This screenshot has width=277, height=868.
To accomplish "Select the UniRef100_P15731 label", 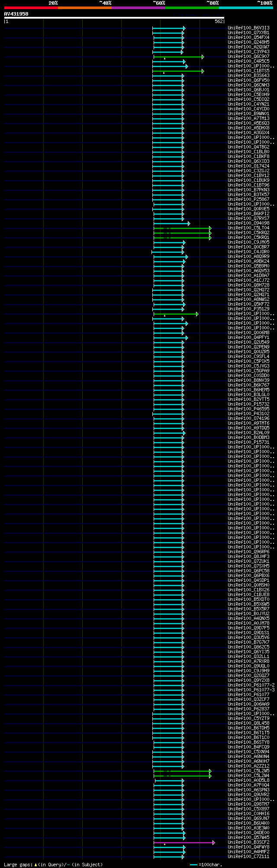I will (x=248, y=442).
